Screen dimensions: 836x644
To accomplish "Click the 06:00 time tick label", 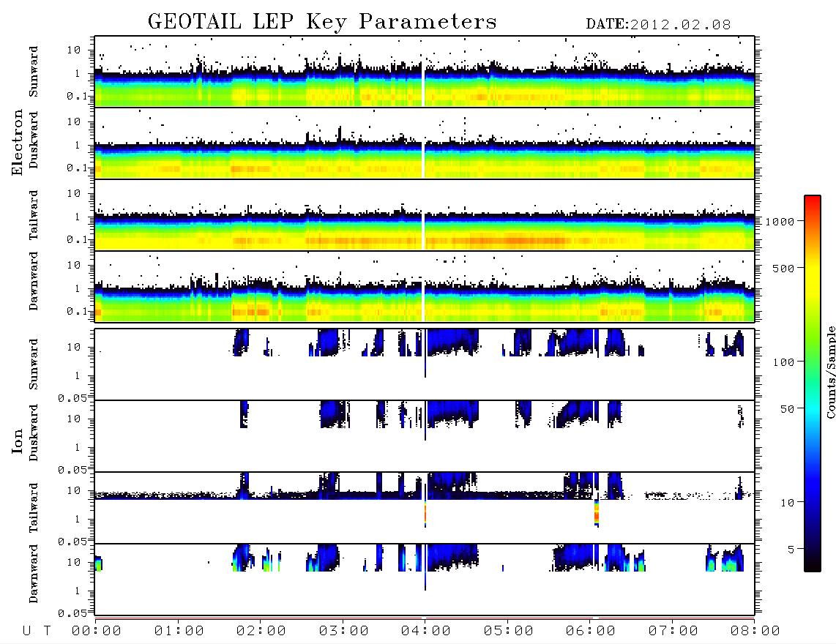I will click(591, 632).
